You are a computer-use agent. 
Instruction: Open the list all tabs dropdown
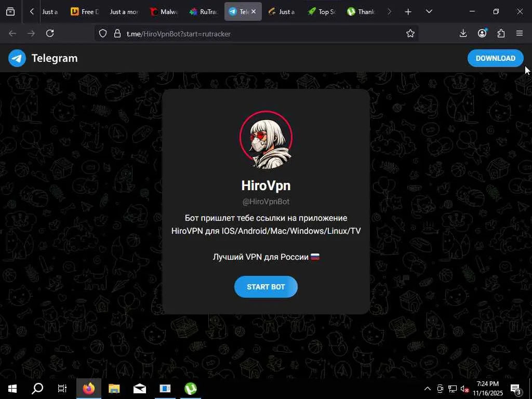coord(429,11)
